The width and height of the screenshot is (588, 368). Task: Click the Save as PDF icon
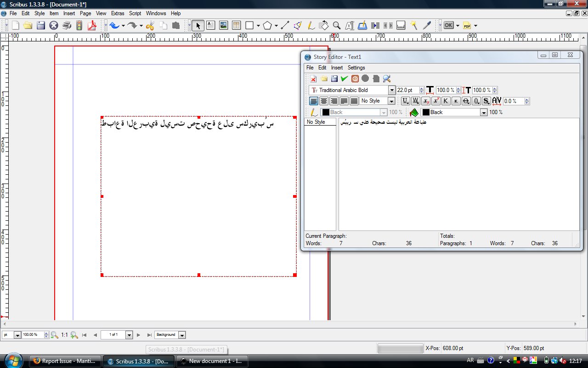(x=92, y=25)
